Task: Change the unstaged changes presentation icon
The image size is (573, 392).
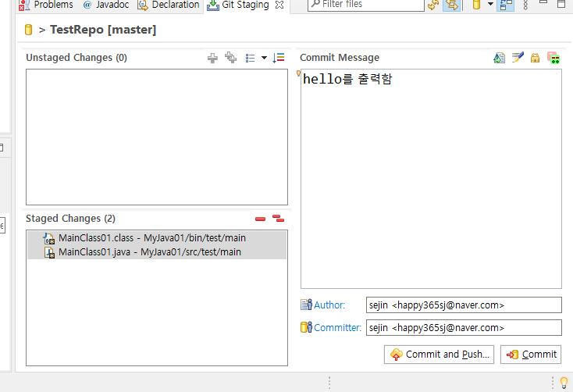Action: click(251, 58)
